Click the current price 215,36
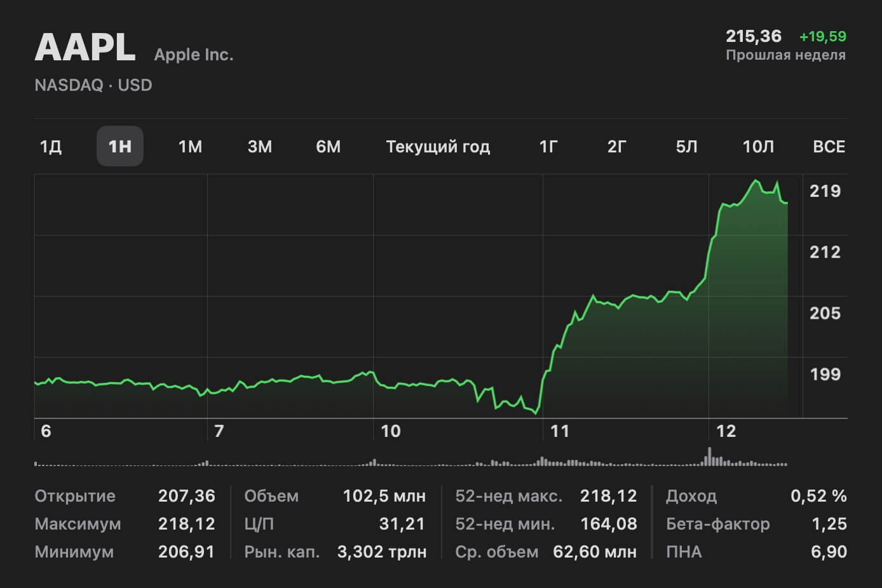The width and height of the screenshot is (882, 588). point(754,36)
